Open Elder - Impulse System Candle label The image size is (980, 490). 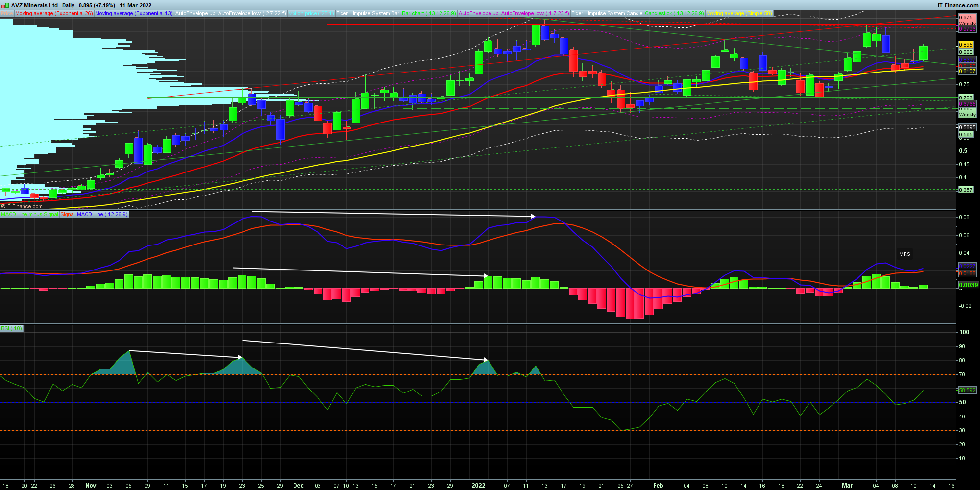(x=607, y=13)
